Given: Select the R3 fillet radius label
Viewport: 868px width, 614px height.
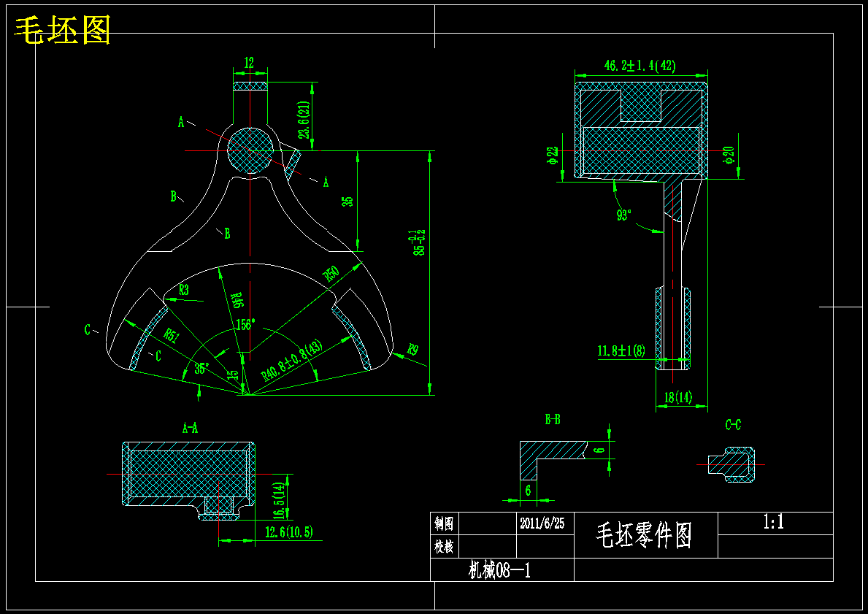Looking at the screenshot, I should tap(184, 290).
